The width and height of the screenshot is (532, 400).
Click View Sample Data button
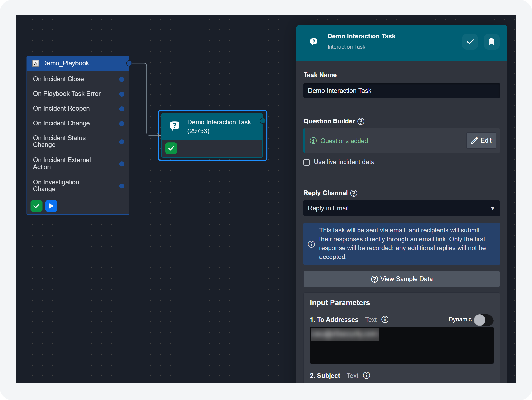coord(402,279)
